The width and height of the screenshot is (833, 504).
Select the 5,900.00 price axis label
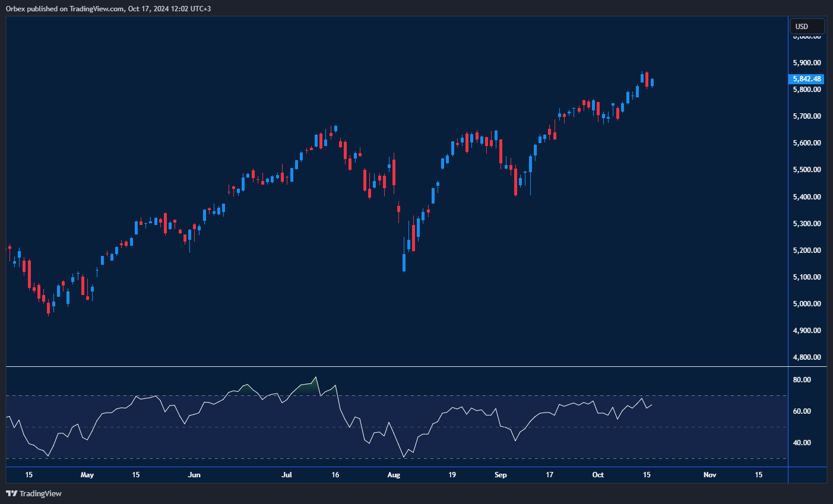coord(806,63)
